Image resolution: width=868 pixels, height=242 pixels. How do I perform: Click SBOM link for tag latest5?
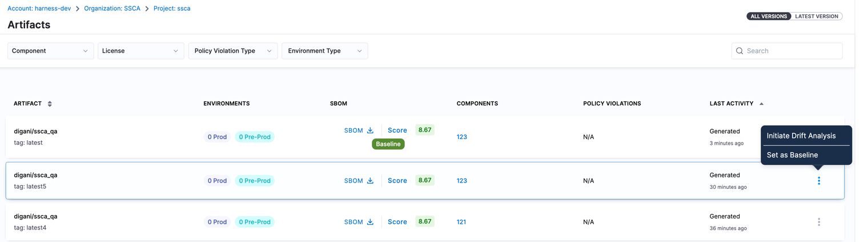coord(353,181)
